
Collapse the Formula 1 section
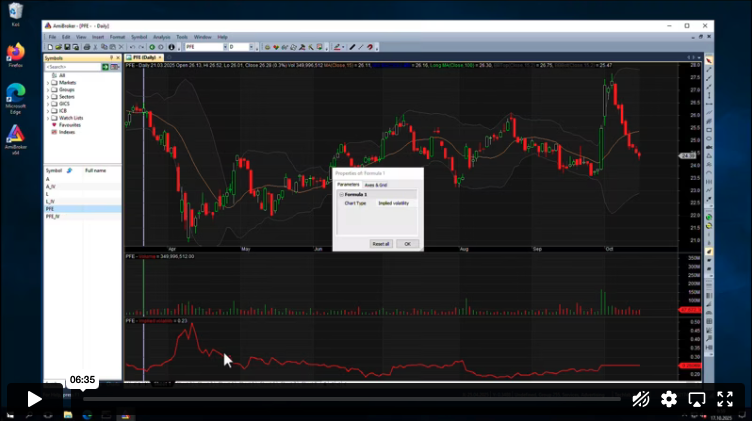click(x=341, y=195)
